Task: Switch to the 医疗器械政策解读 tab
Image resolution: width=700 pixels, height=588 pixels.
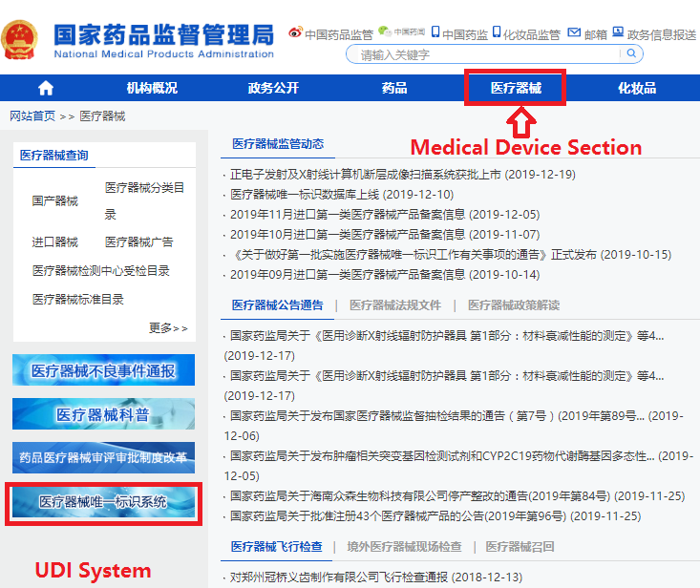Action: (x=514, y=305)
